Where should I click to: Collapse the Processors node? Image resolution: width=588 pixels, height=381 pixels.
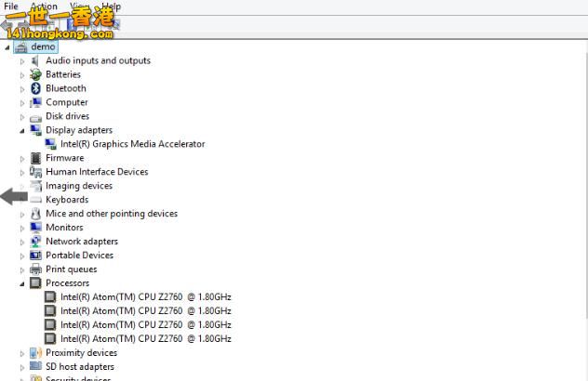tap(22, 284)
